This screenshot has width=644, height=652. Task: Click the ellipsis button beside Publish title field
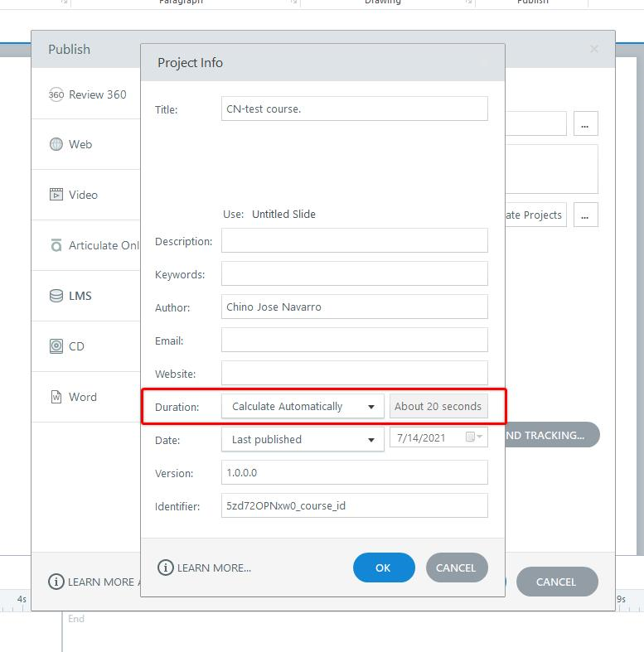tap(585, 123)
